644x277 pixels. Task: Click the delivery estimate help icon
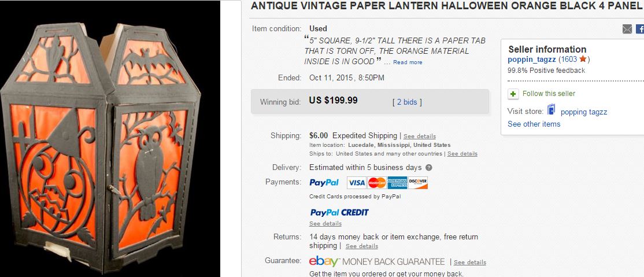point(429,168)
